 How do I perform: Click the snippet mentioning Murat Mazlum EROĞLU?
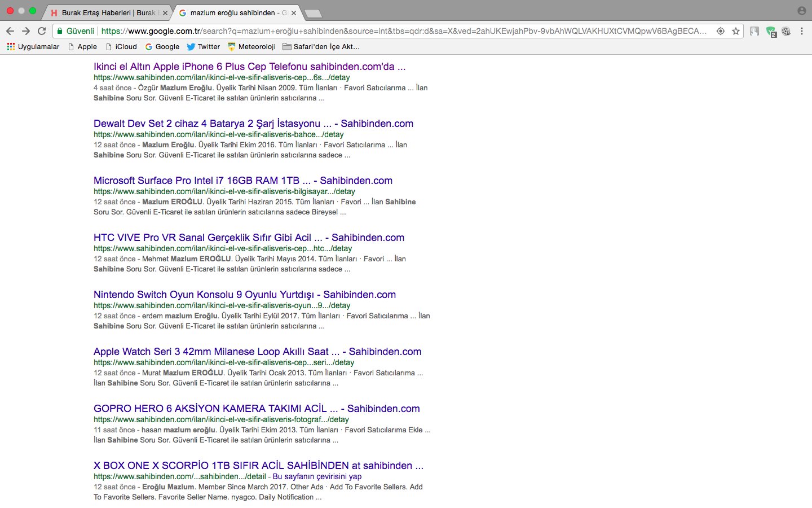coord(258,378)
